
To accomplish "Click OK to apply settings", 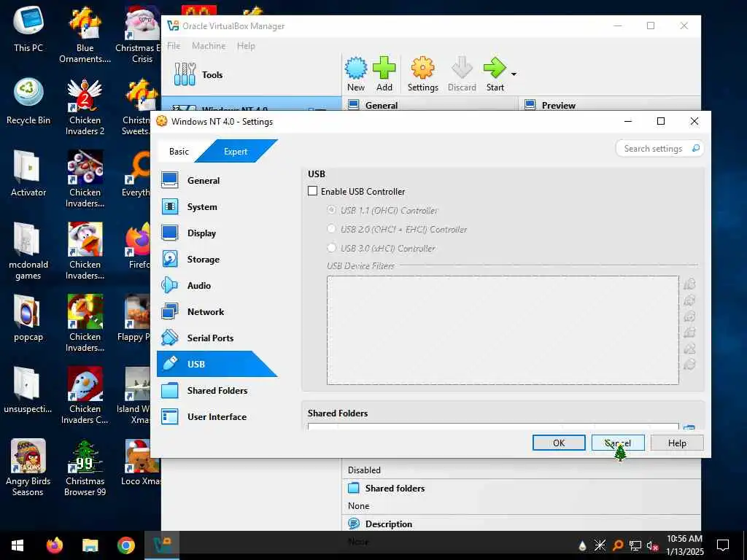I will point(559,443).
